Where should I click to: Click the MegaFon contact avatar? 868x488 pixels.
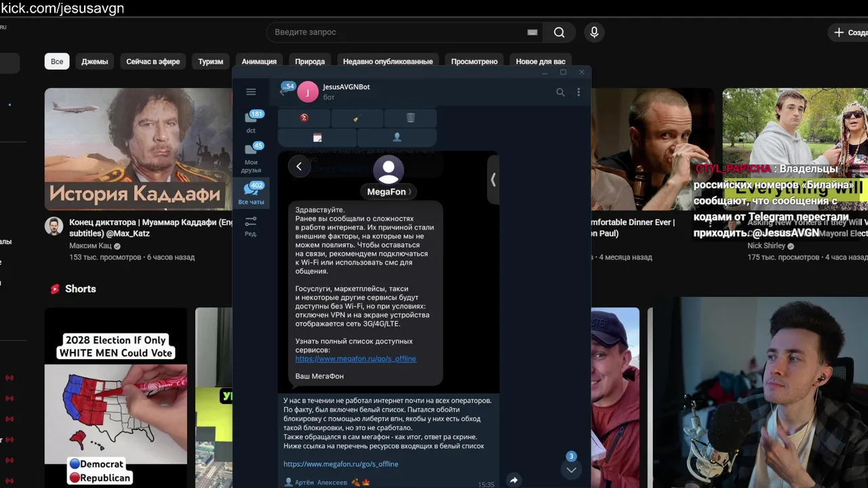(389, 170)
